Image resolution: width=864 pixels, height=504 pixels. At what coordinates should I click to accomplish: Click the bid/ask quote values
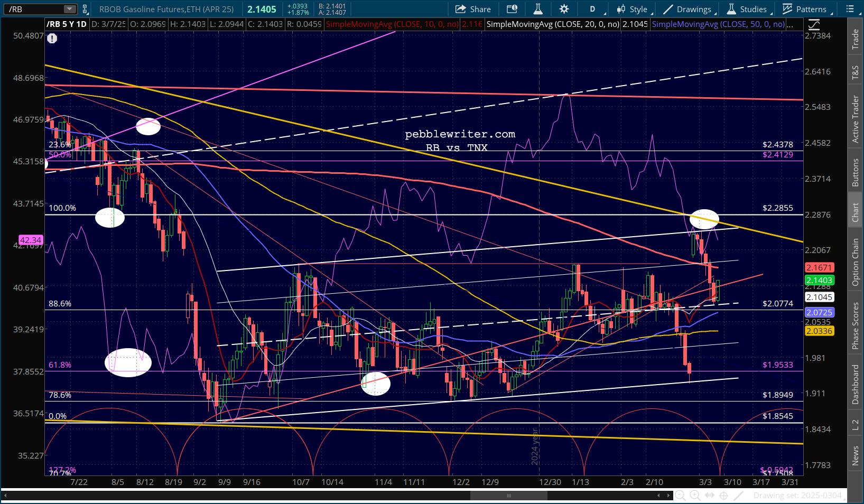[x=332, y=9]
